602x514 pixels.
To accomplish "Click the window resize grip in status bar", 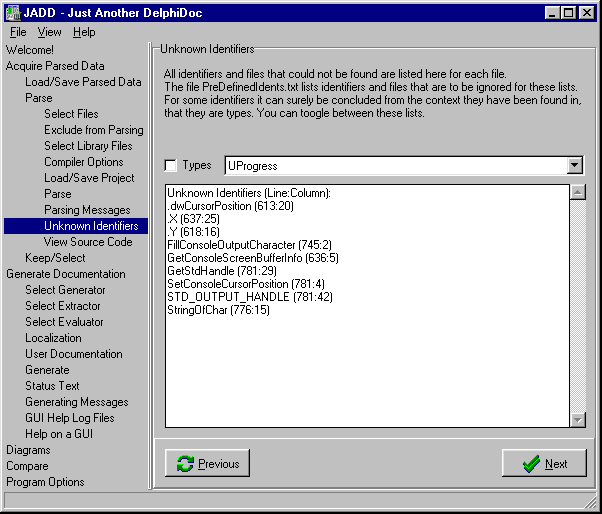I will coord(590,502).
